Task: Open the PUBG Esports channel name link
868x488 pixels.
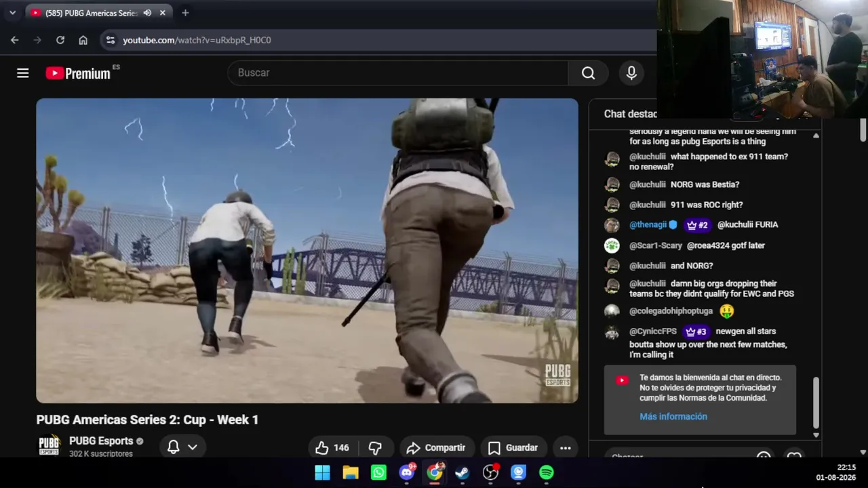Action: 101,441
